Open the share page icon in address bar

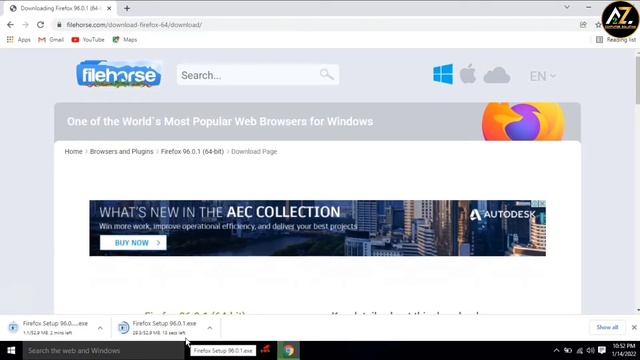click(583, 24)
